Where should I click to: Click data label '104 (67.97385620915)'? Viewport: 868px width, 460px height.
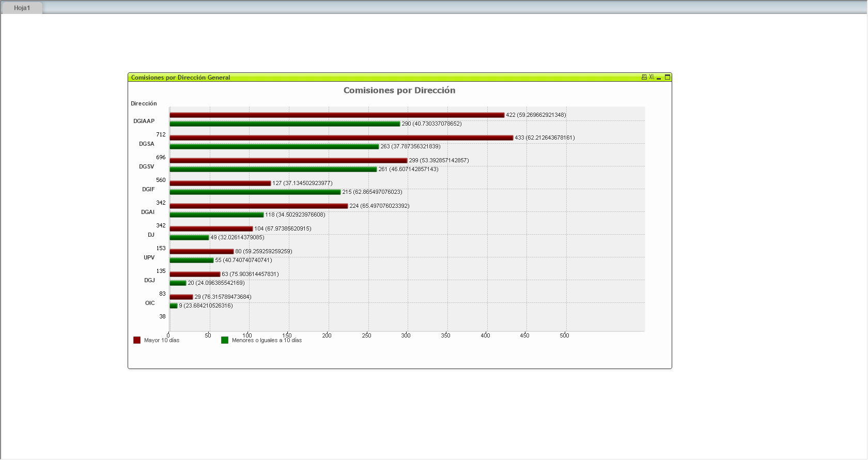tap(283, 228)
